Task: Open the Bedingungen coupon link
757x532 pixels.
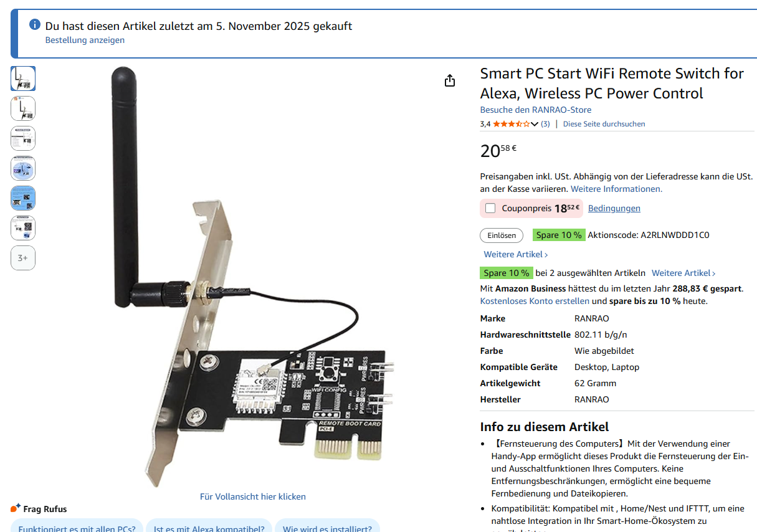Action: [x=614, y=208]
